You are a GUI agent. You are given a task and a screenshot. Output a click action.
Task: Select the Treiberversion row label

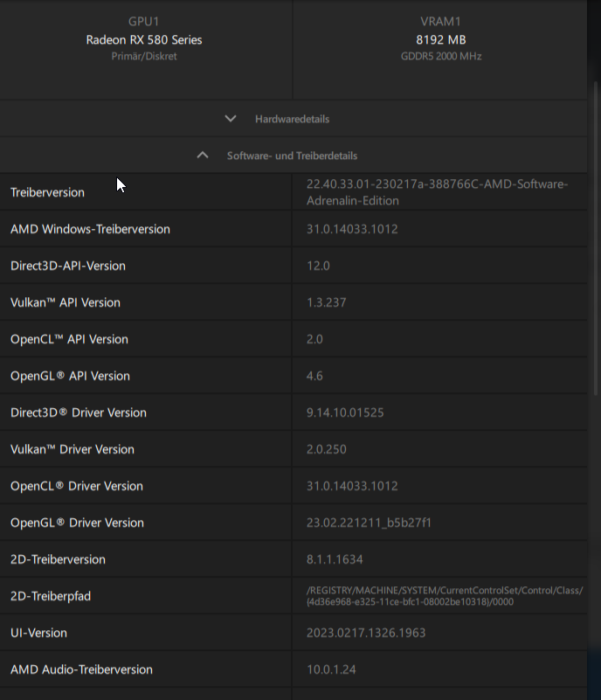pyautogui.click(x=47, y=192)
